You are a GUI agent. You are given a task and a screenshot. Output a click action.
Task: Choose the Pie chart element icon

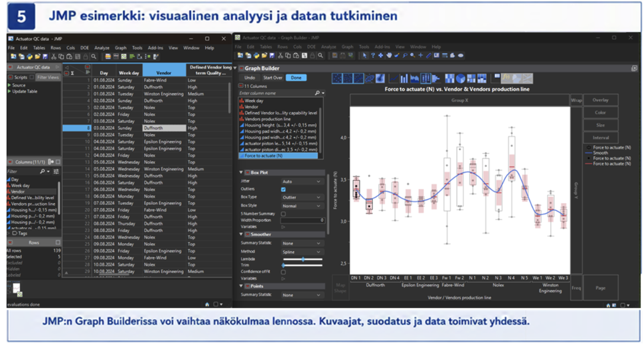pyautogui.click(x=460, y=78)
